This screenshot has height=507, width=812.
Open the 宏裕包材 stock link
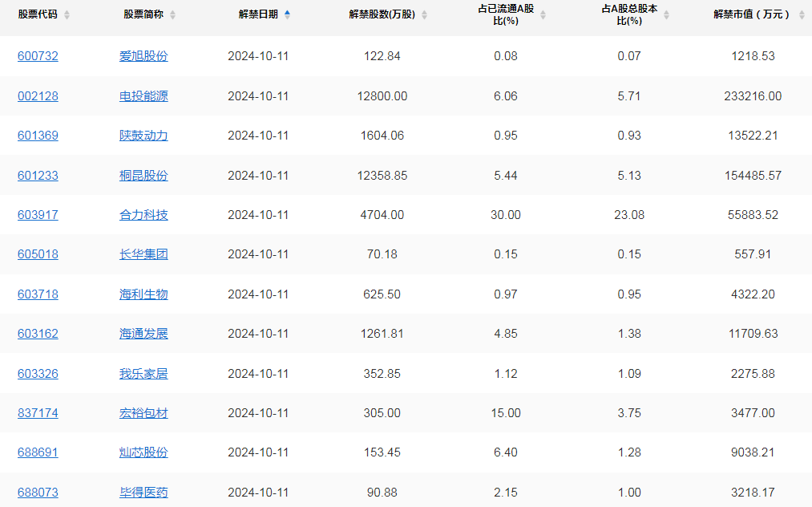[143, 413]
